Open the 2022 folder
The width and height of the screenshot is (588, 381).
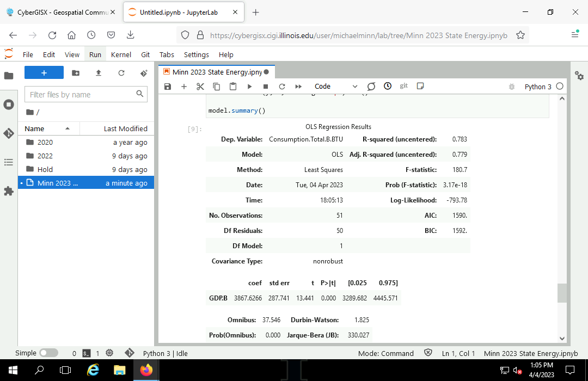[45, 156]
